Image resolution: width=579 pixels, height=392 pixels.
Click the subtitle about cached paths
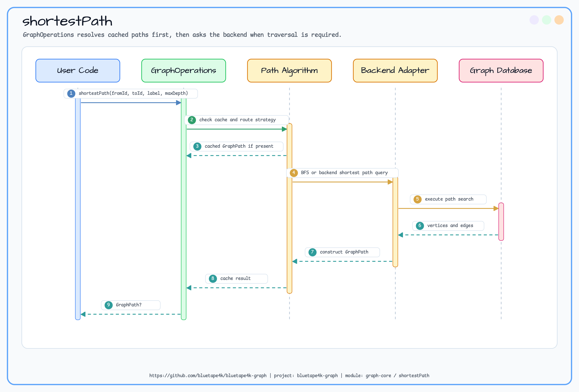click(x=182, y=35)
